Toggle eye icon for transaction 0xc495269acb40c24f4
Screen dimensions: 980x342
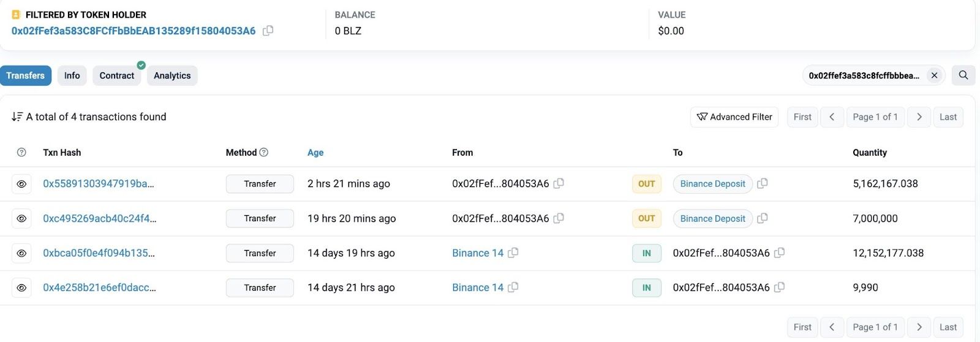21,218
